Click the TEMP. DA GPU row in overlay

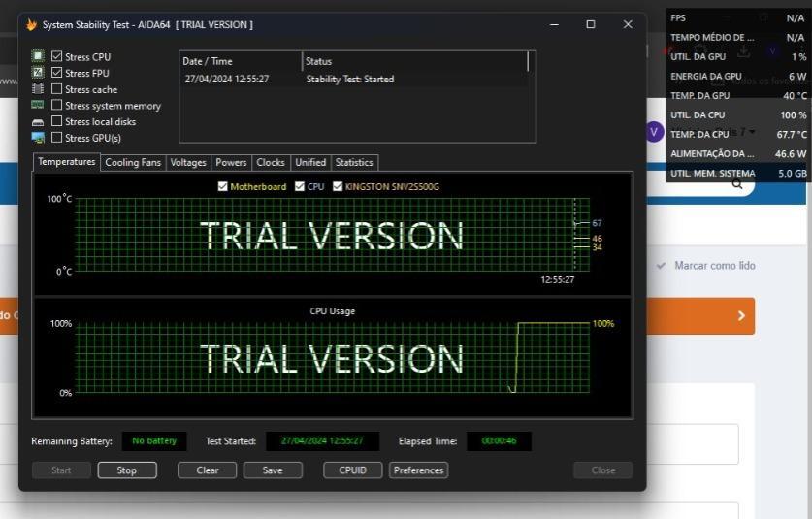738,96
